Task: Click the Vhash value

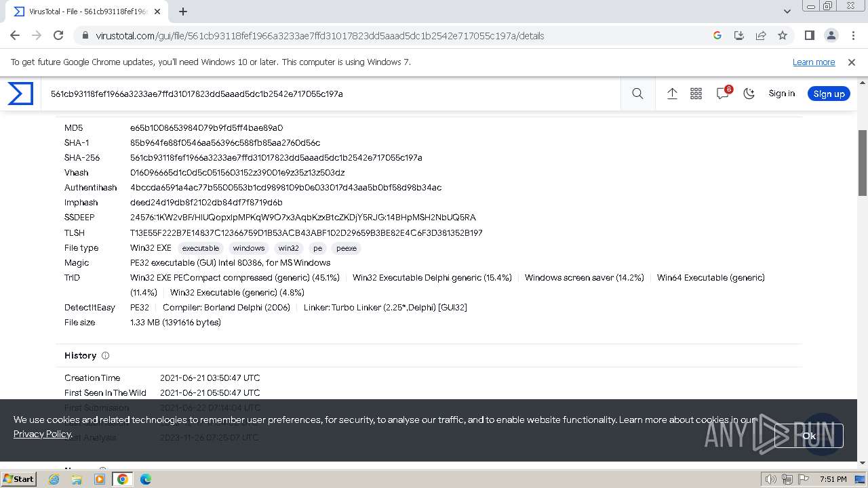Action: click(237, 172)
